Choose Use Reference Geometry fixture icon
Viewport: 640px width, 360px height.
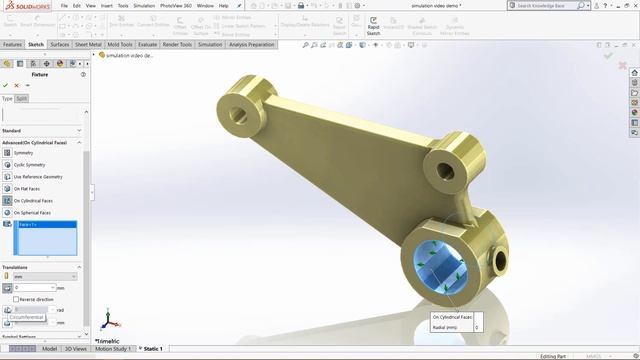pos(7,177)
